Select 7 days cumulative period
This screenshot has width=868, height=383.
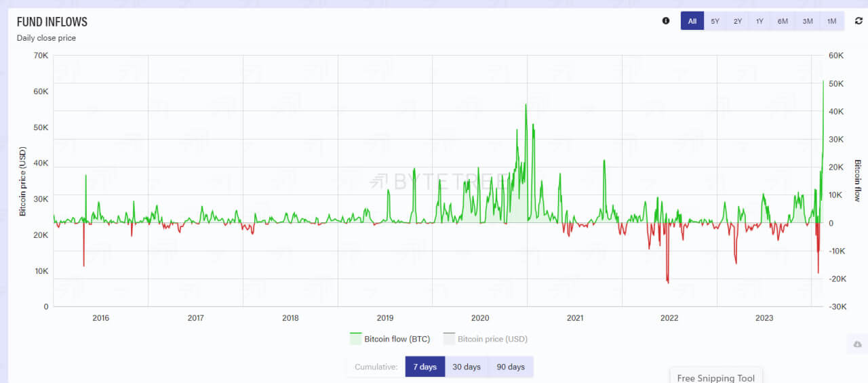[425, 367]
